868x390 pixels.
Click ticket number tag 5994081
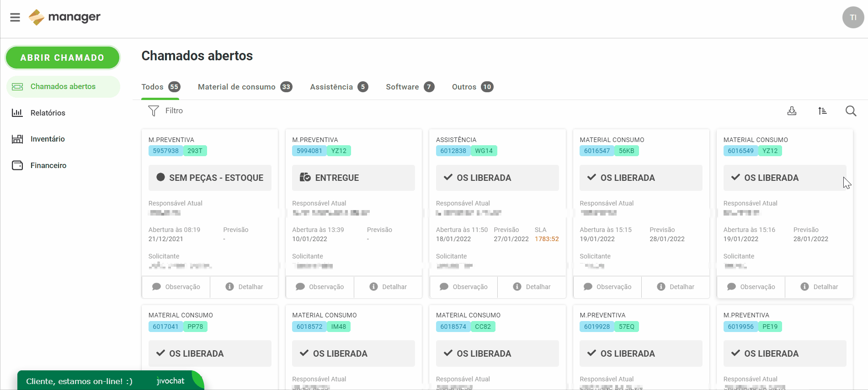(x=309, y=151)
